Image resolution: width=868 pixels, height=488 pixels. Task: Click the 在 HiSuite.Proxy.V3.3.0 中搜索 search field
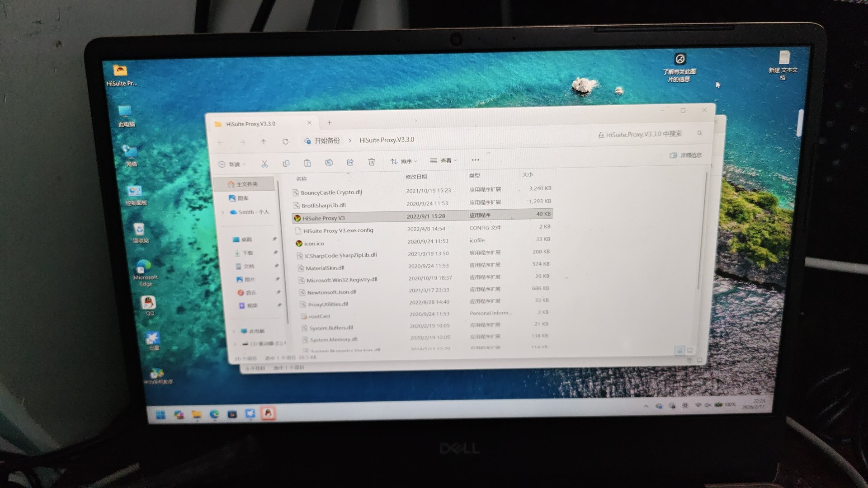pyautogui.click(x=640, y=134)
